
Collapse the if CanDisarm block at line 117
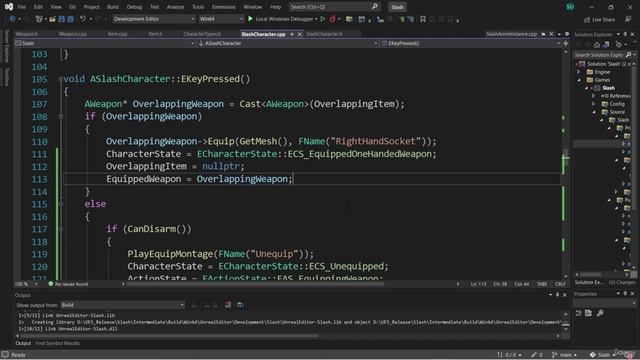pyautogui.click(x=61, y=229)
